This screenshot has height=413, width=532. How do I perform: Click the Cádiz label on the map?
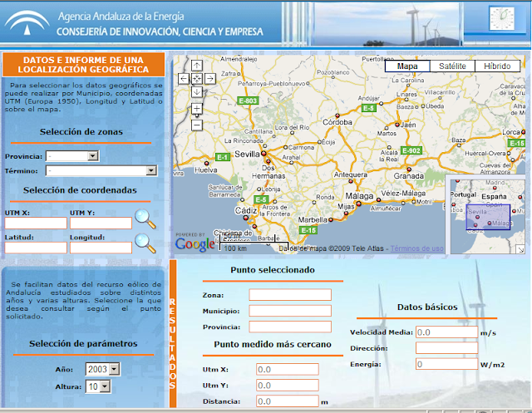pyautogui.click(x=246, y=210)
